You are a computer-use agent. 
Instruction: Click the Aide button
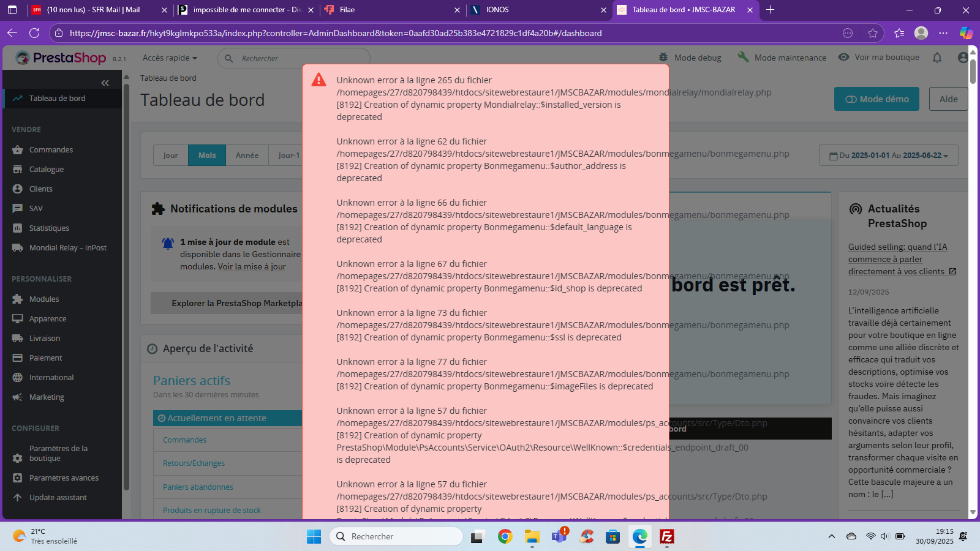[x=948, y=99]
